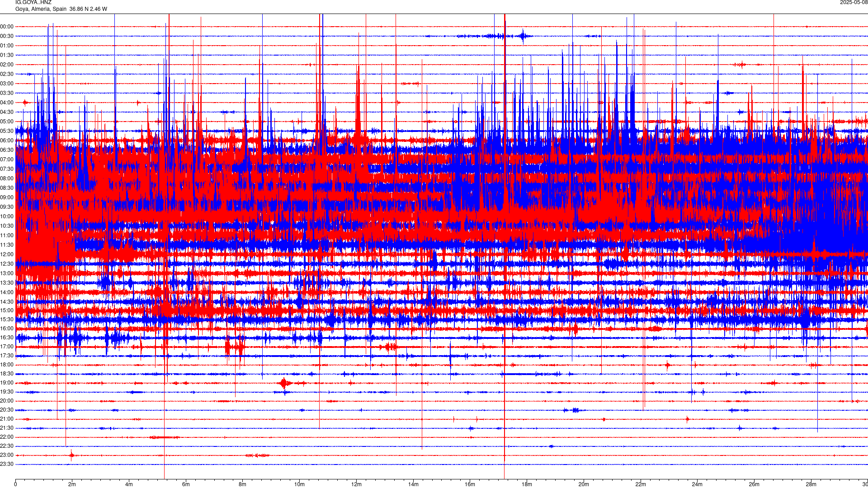Select the 00:30 trace time label
Screen dimensions: 868x488
(x=7, y=36)
